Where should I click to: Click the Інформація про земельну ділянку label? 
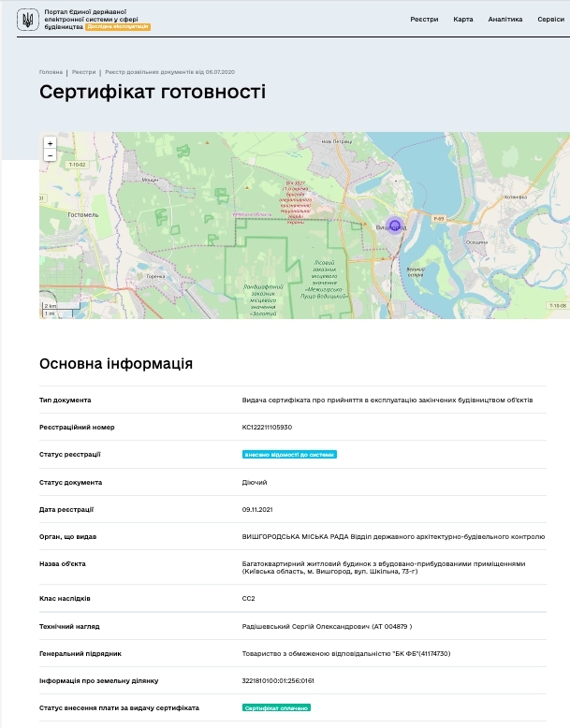[98, 680]
